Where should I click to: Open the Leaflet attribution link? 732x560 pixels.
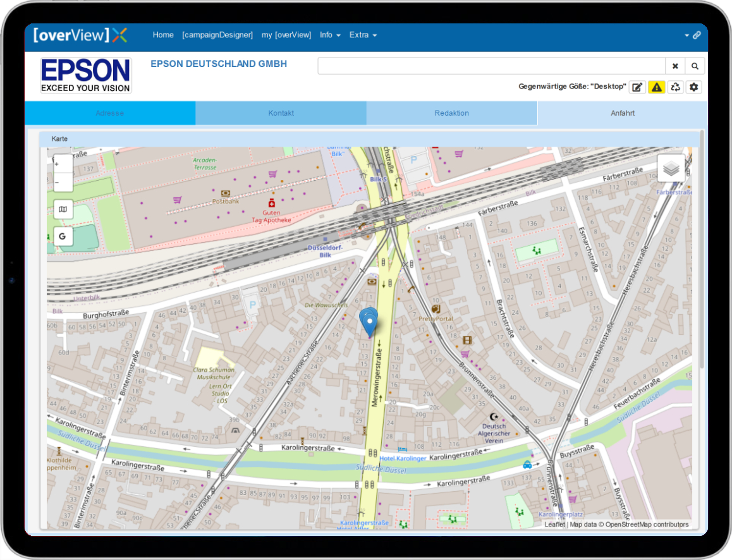[554, 525]
